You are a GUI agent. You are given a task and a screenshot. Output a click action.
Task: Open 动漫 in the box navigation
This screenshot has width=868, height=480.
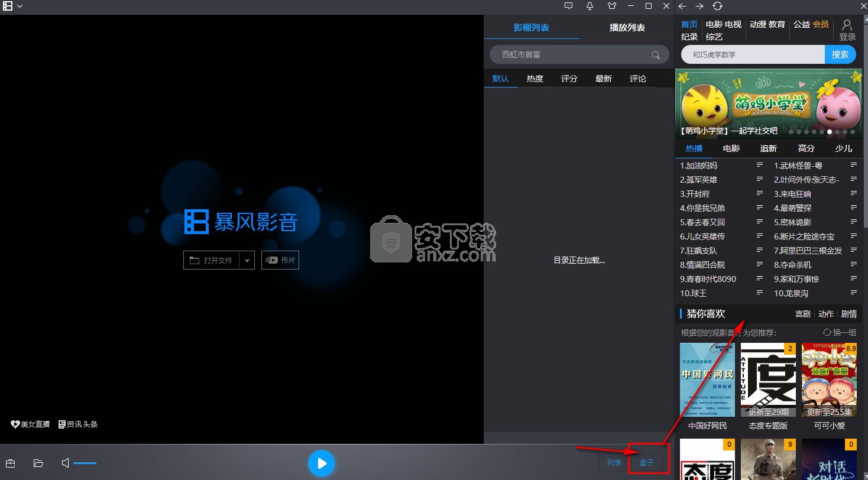pos(758,24)
